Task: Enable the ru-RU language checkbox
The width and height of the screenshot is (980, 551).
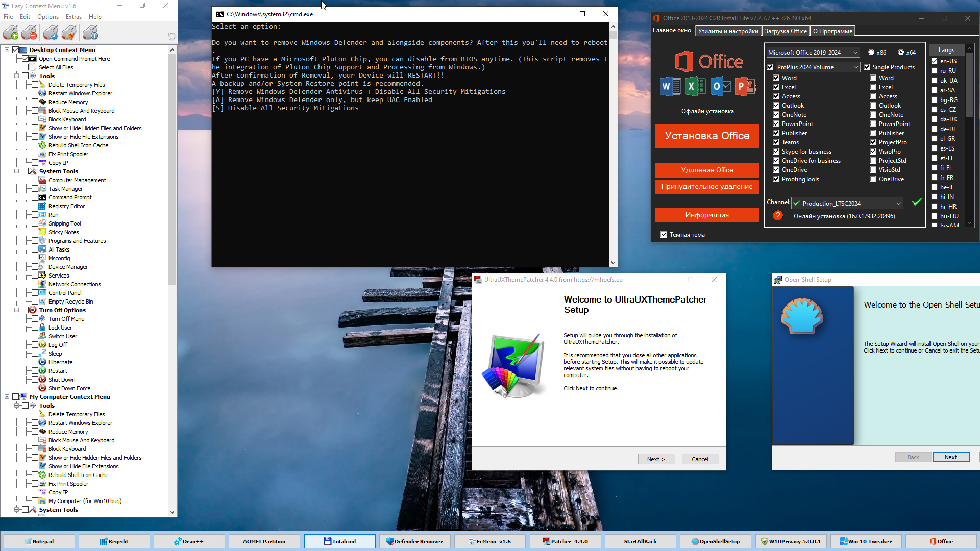Action: tap(934, 71)
